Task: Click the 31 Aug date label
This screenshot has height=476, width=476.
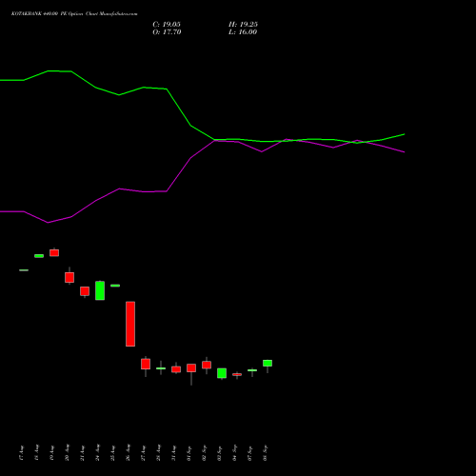Action: [173, 453]
